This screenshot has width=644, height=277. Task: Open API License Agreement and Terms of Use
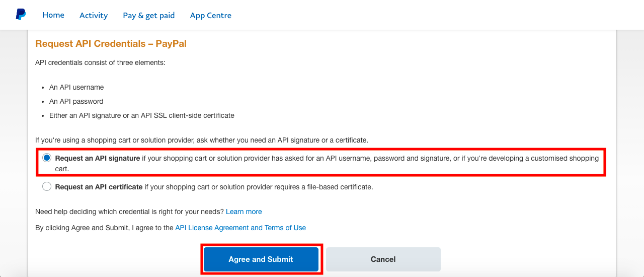coord(240,228)
